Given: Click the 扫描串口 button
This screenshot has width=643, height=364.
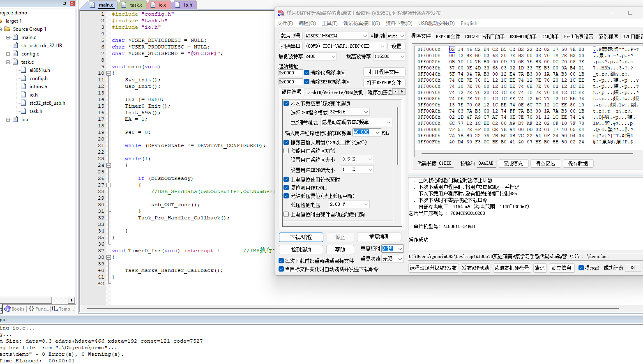Looking at the screenshot, I should coord(290,46).
